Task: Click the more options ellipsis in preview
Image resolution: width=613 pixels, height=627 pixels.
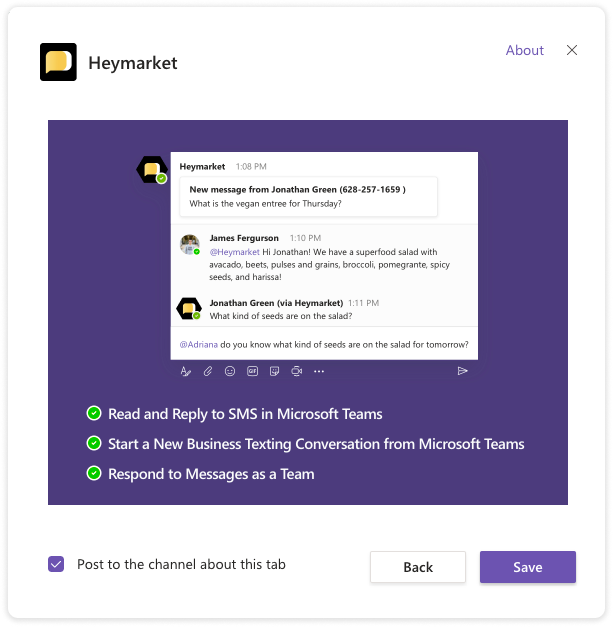Action: [319, 371]
